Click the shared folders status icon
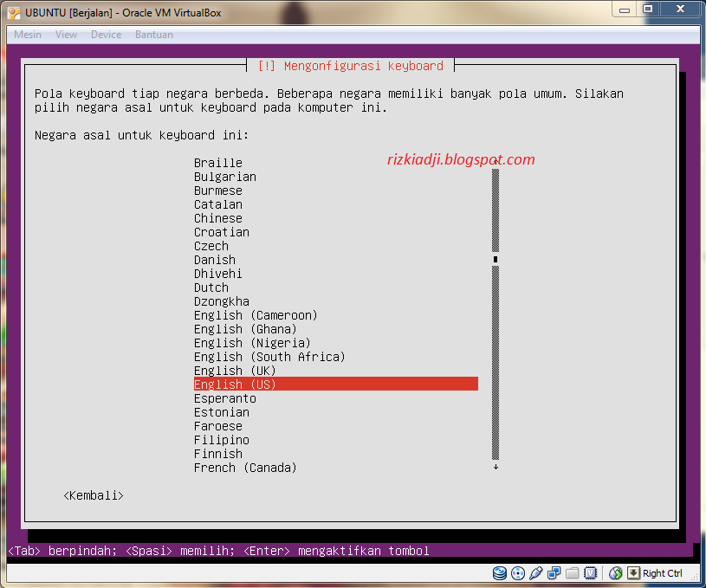706x588 pixels. tap(573, 573)
